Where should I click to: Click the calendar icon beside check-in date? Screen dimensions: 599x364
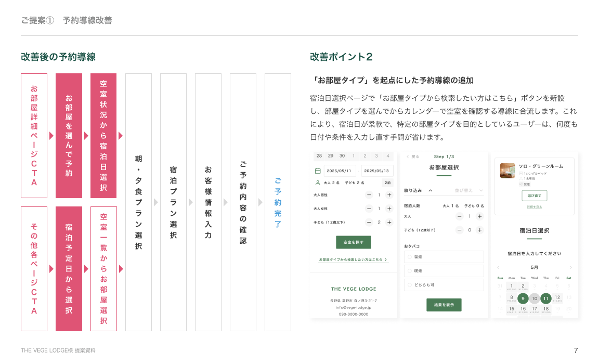[x=318, y=171]
